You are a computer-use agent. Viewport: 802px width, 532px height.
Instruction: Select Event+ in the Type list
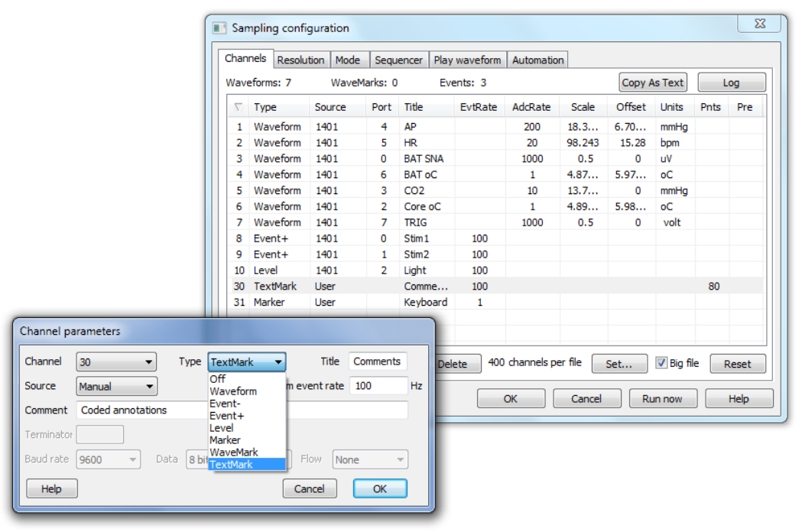point(246,416)
